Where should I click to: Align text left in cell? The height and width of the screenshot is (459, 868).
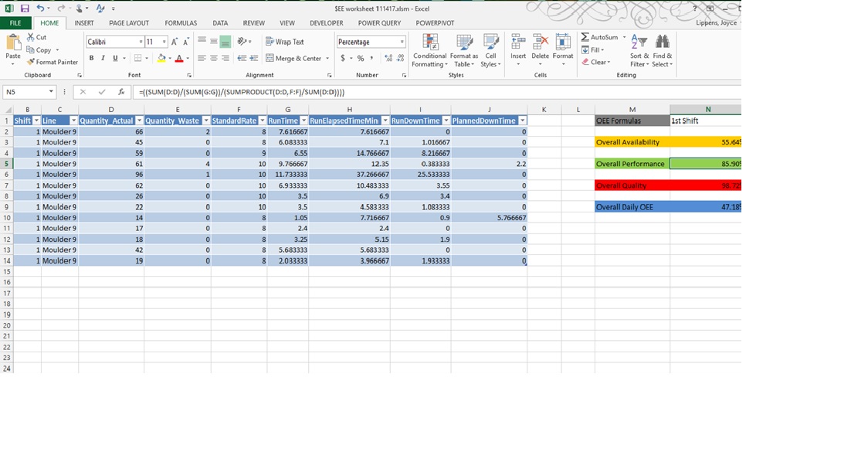(x=202, y=58)
